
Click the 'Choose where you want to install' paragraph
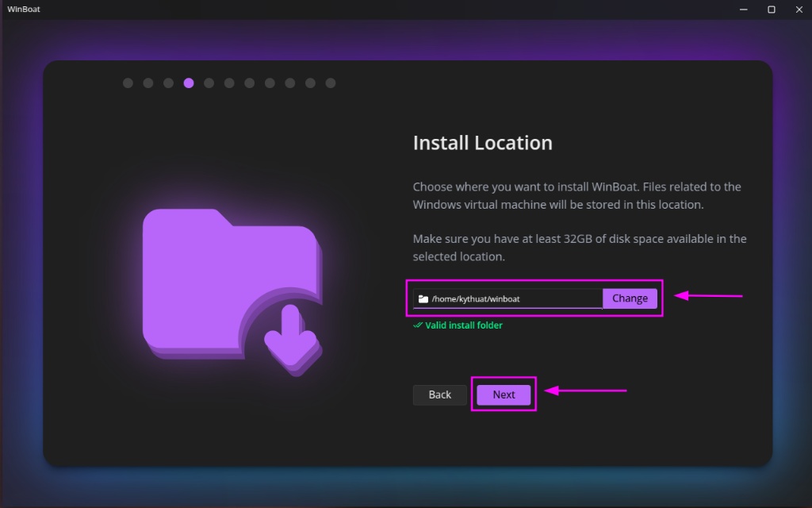(577, 195)
